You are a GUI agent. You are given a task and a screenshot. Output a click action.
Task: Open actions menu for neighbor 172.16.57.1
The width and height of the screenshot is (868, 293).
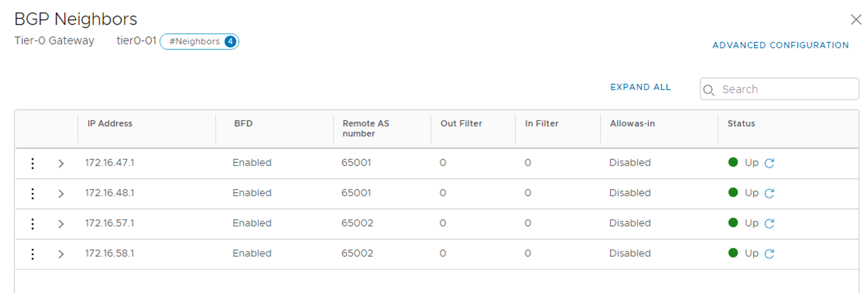[33, 224]
